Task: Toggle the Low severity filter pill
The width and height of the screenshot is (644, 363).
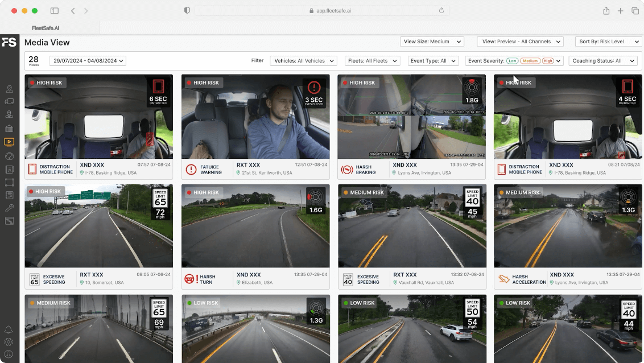Action: coord(513,61)
